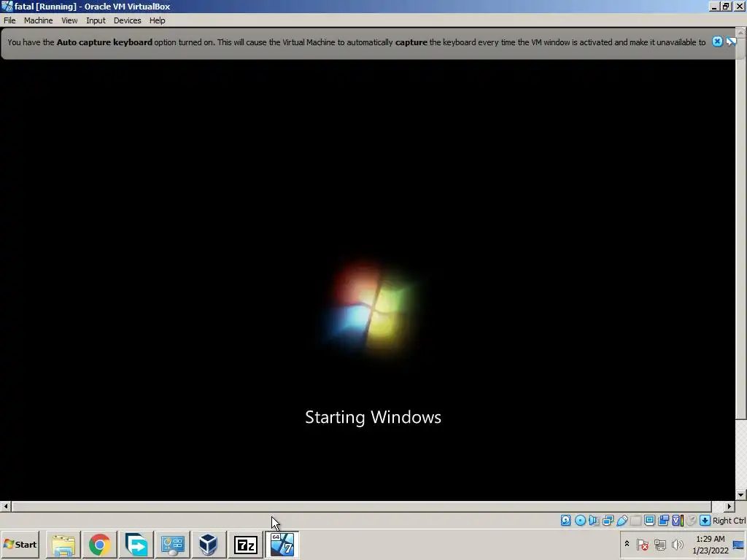The width and height of the screenshot is (747, 560).
Task: Open the Action Center flag icon
Action: click(643, 544)
